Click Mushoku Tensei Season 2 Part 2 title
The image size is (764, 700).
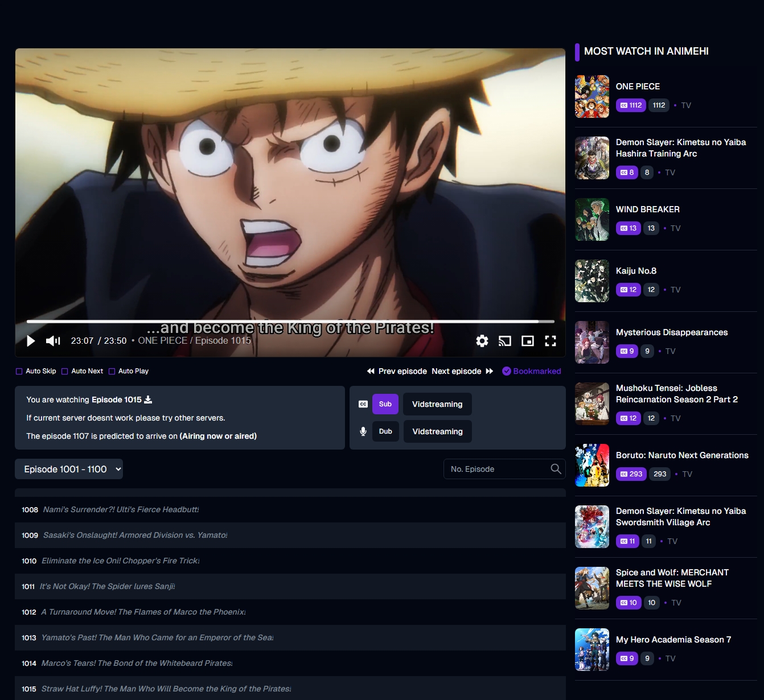[677, 394]
